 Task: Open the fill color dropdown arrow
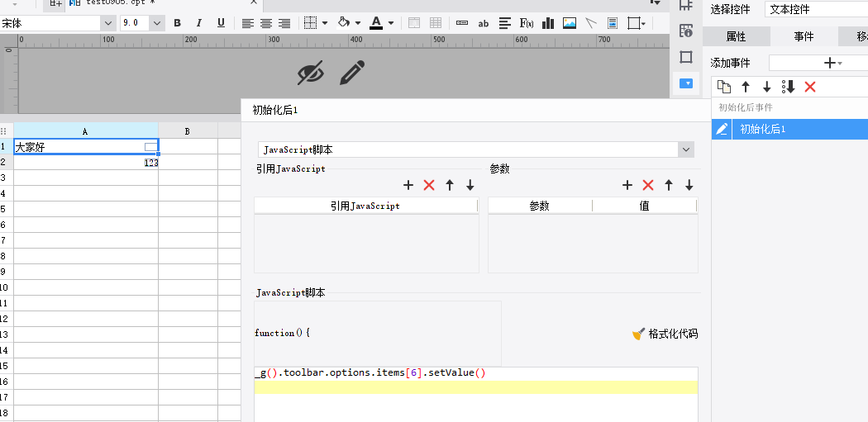[x=358, y=23]
